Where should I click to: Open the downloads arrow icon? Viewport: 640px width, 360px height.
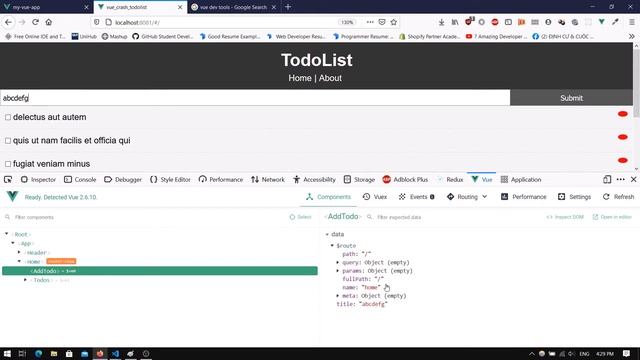pyautogui.click(x=441, y=22)
